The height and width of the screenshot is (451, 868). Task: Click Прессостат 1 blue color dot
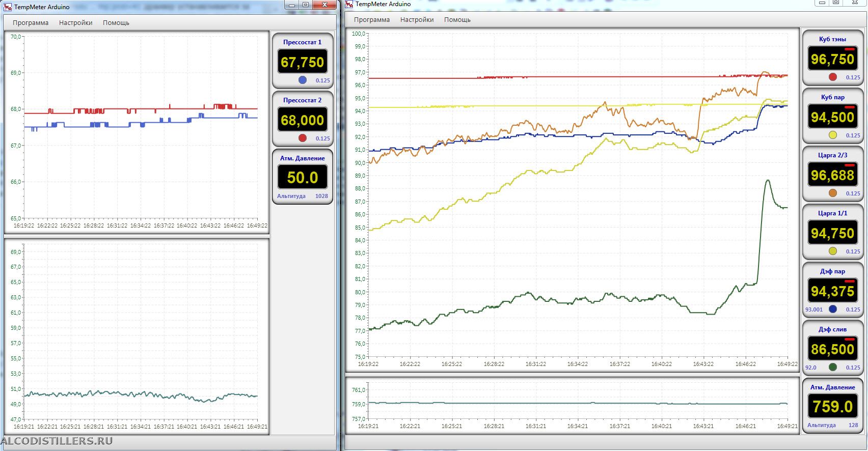(303, 80)
